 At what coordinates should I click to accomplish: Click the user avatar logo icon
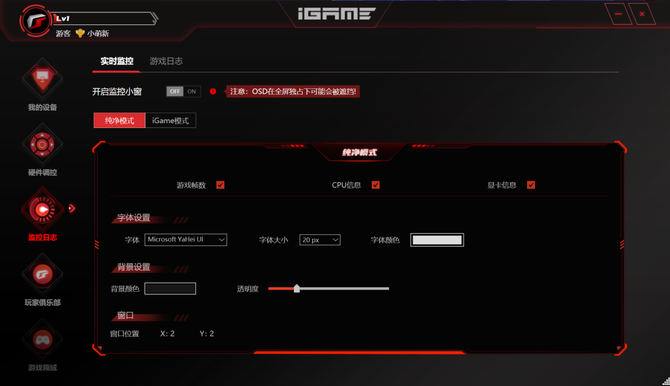click(35, 21)
